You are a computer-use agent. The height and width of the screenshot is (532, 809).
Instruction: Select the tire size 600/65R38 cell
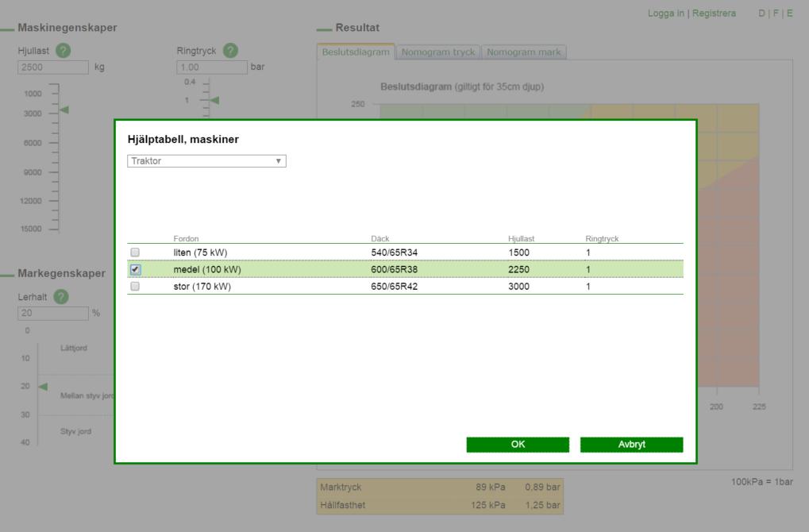pyautogui.click(x=395, y=269)
